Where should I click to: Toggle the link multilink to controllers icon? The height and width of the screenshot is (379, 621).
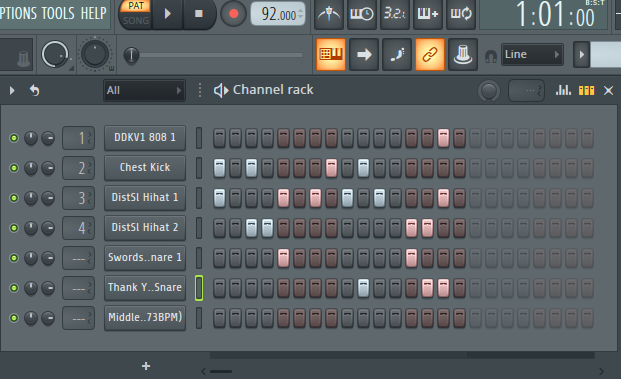pyautogui.click(x=430, y=55)
